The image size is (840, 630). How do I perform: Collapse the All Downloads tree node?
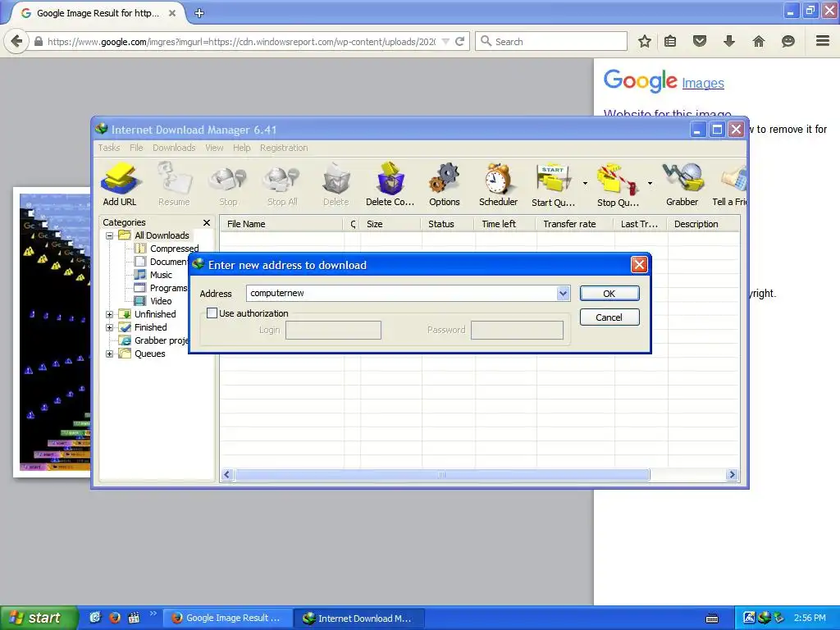point(109,235)
